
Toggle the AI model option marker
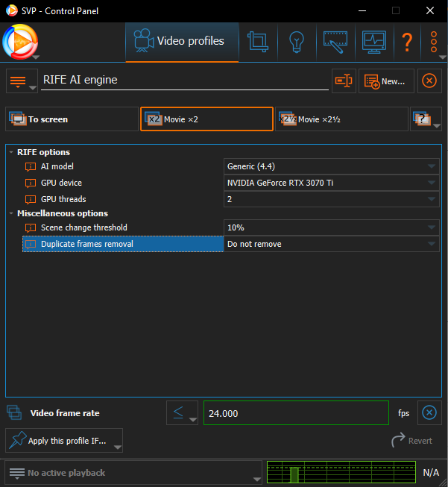[31, 166]
